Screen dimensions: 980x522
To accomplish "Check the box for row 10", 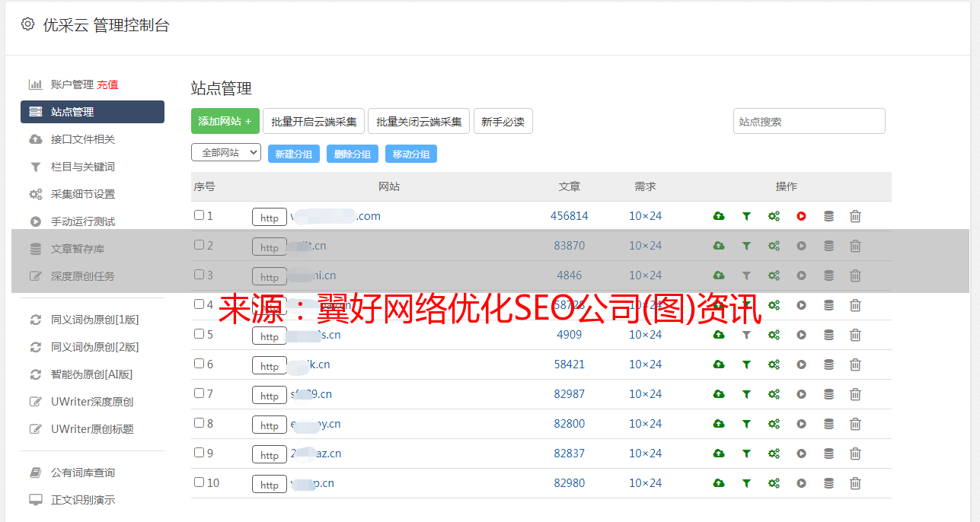I will (199, 482).
